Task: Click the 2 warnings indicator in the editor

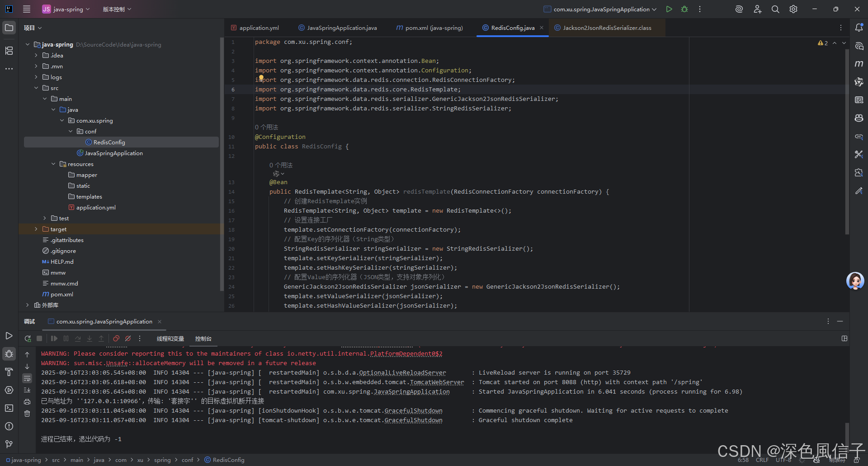Action: click(823, 43)
